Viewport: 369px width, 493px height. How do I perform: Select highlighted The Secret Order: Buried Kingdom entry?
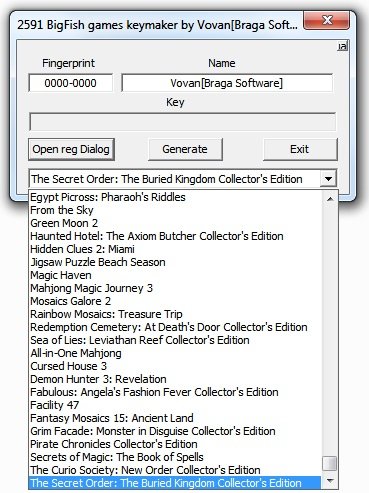click(x=175, y=483)
